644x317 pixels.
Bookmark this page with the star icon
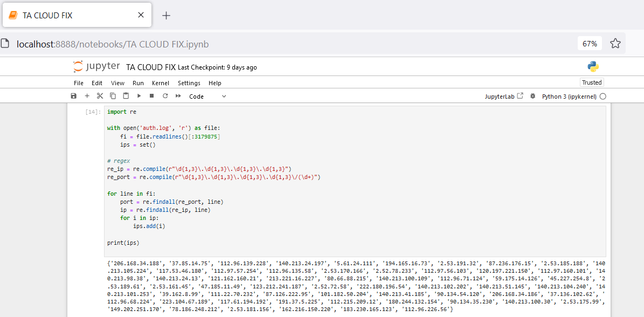615,44
